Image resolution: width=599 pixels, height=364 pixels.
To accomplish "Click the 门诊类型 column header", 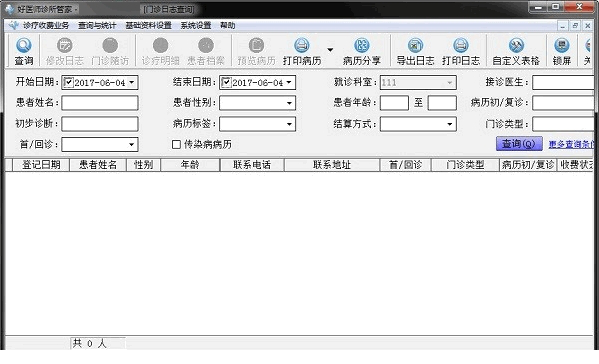I will pyautogui.click(x=465, y=165).
